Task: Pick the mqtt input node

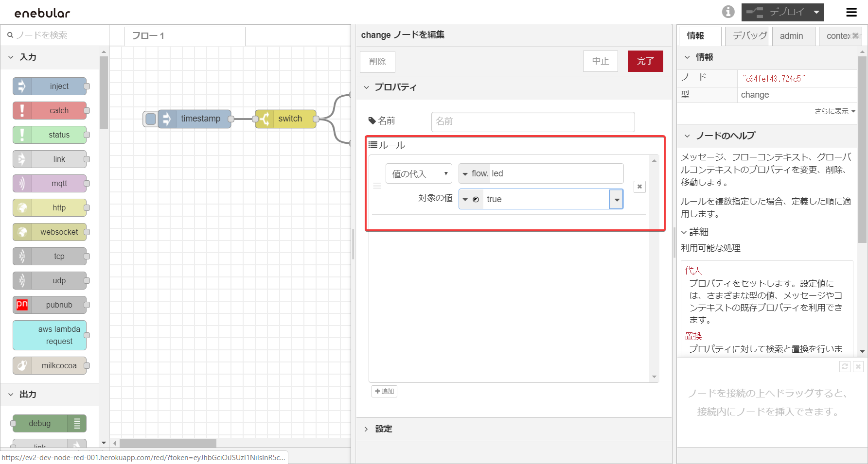Action: pyautogui.click(x=50, y=184)
